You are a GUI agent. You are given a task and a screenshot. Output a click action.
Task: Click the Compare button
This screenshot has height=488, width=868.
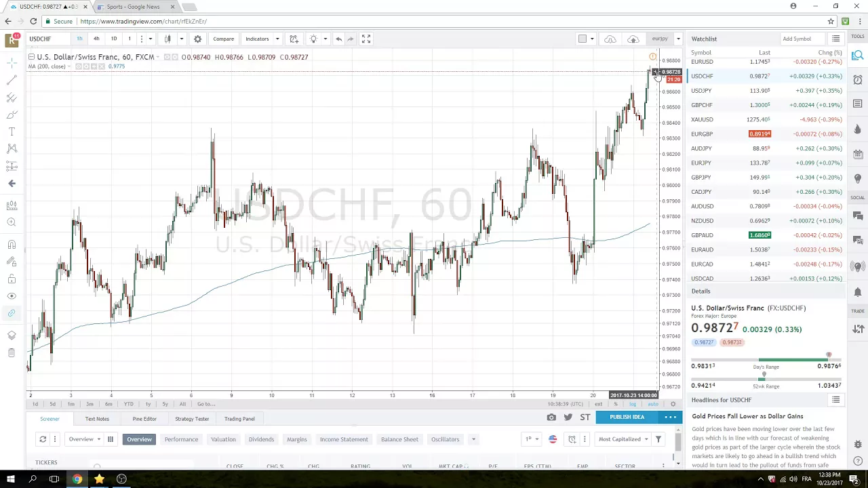tap(223, 39)
